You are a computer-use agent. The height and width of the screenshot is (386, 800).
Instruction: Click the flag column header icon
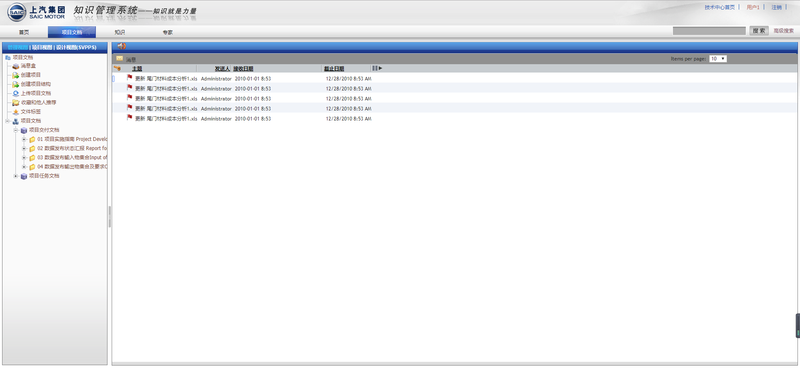coord(117,68)
